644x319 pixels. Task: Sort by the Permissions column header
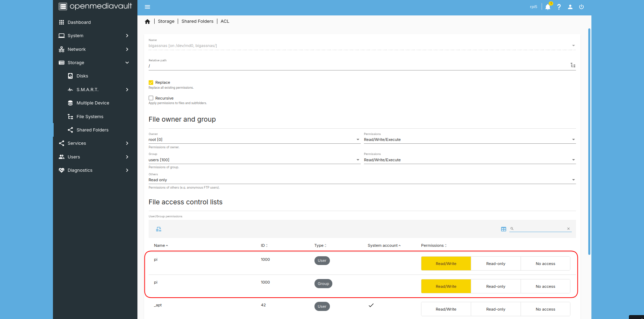click(434, 245)
